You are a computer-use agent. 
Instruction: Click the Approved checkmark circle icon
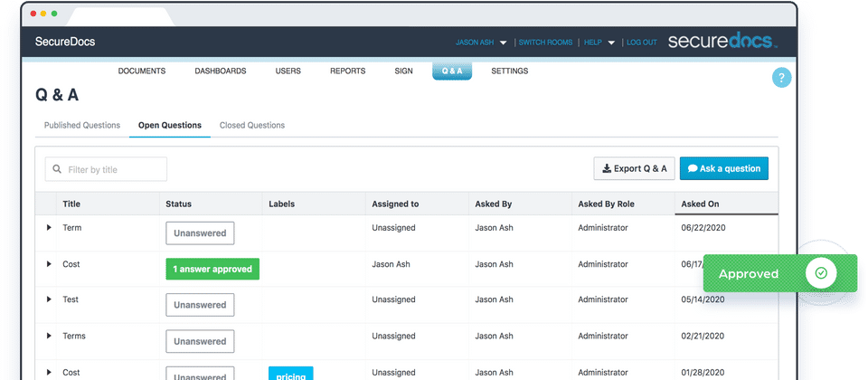coord(821,273)
